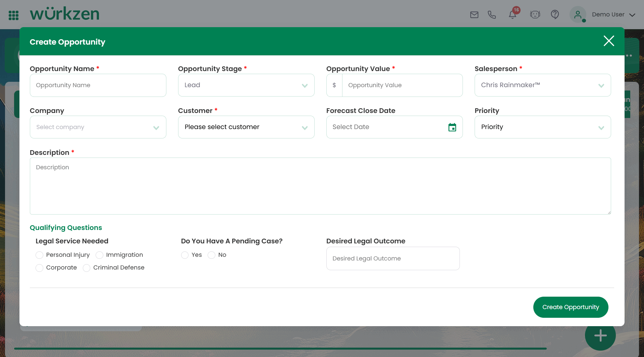Open calendar picker for Forecast Close Date
The height and width of the screenshot is (357, 644).
pyautogui.click(x=452, y=127)
